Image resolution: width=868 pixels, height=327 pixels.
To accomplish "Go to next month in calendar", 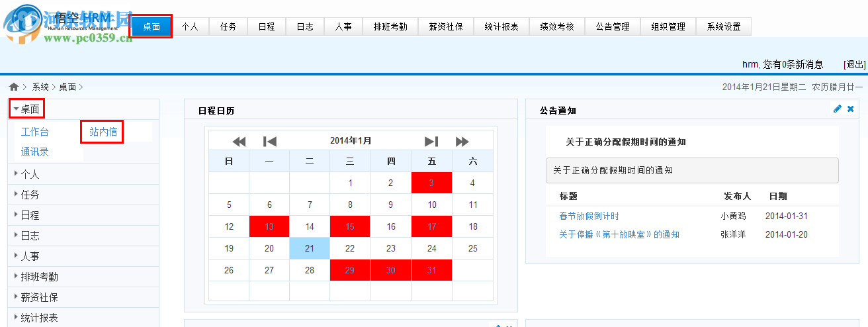I will click(431, 141).
